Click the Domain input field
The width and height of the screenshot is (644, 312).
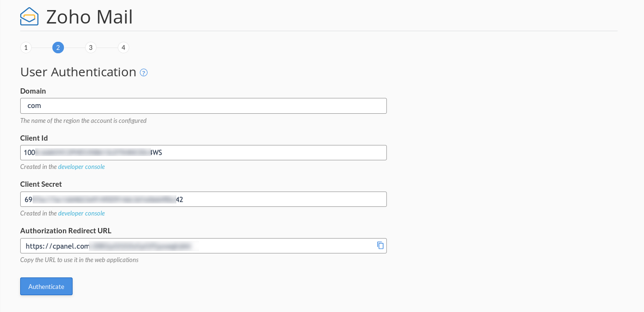pos(203,106)
